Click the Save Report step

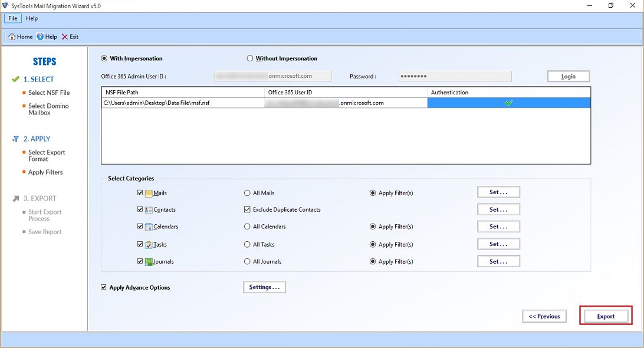pos(45,232)
